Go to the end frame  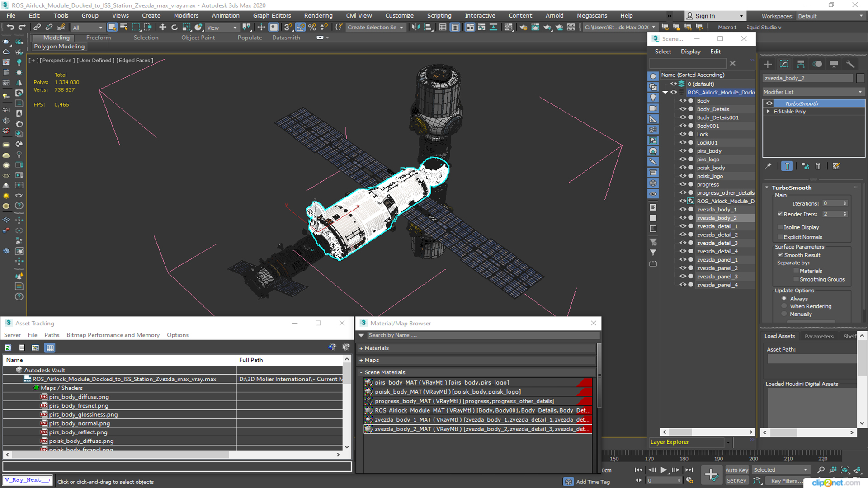tap(689, 470)
